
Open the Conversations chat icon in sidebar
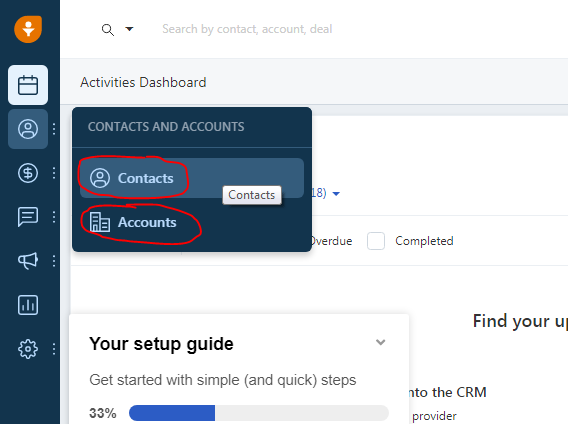[x=28, y=217]
